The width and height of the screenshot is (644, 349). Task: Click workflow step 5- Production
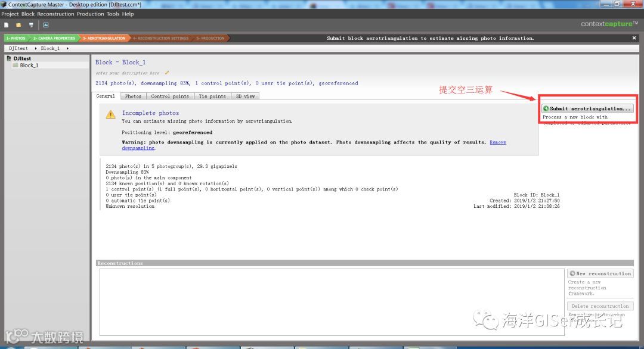point(210,38)
